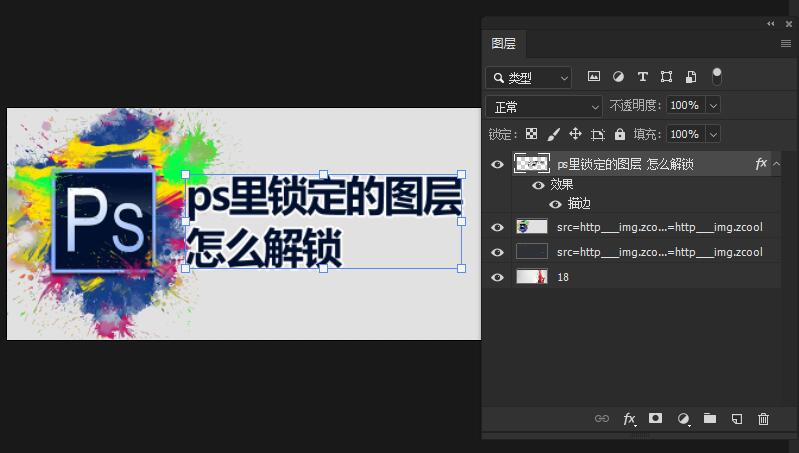Add a layer style with the bottom fx button
Screen dimensions: 799x453
[x=629, y=419]
